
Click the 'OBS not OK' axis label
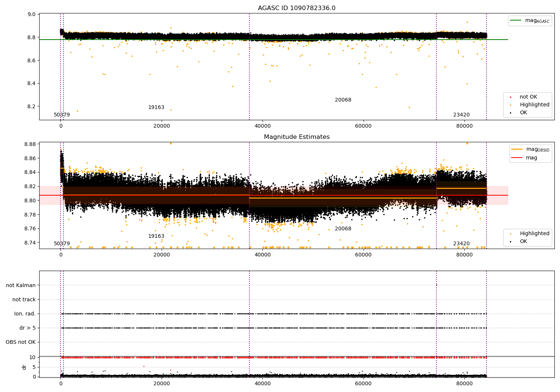click(x=21, y=342)
